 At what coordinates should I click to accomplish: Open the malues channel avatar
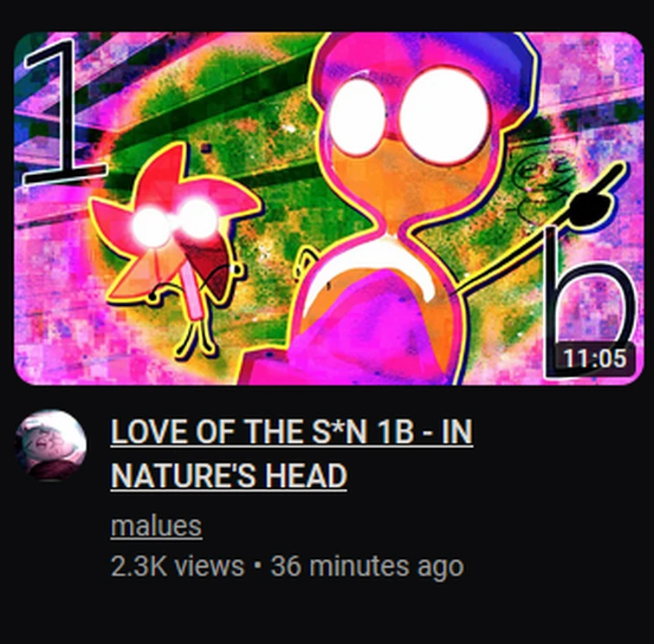click(51, 445)
